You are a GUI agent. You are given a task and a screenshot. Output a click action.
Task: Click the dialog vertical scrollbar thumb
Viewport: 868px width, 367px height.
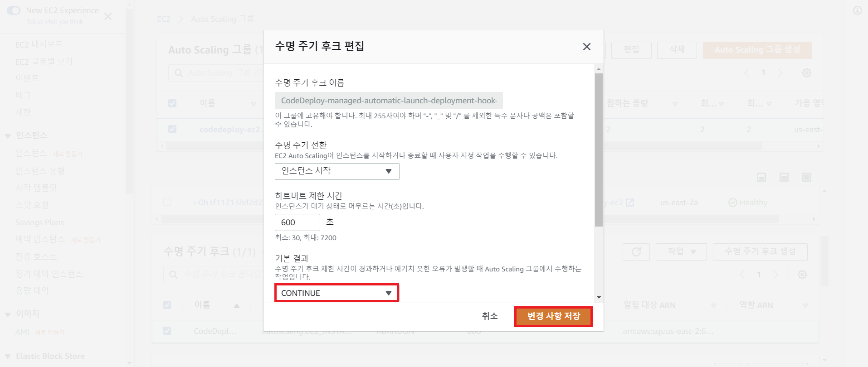(599, 150)
